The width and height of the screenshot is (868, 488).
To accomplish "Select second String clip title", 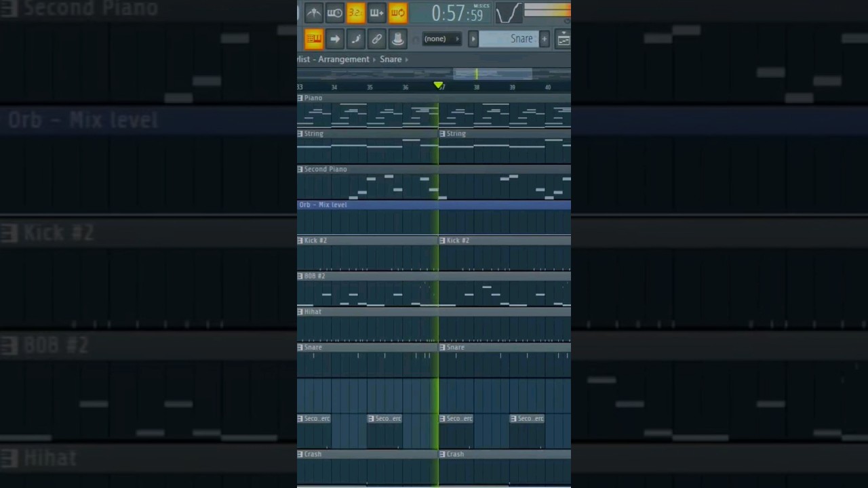I will click(x=456, y=134).
